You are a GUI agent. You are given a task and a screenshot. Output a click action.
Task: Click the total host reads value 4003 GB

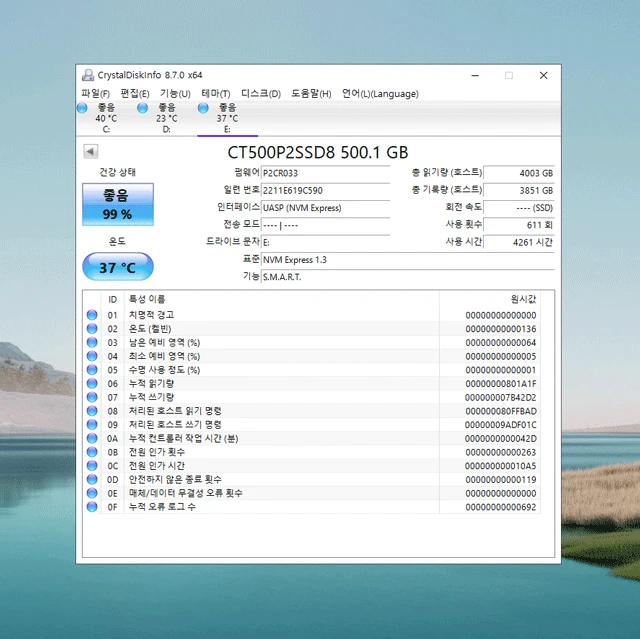[x=519, y=173]
